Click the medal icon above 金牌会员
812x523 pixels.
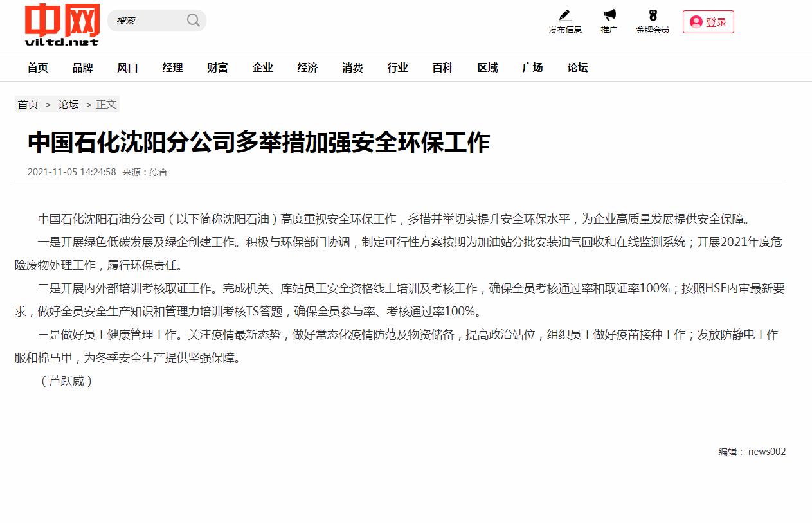pos(653,15)
